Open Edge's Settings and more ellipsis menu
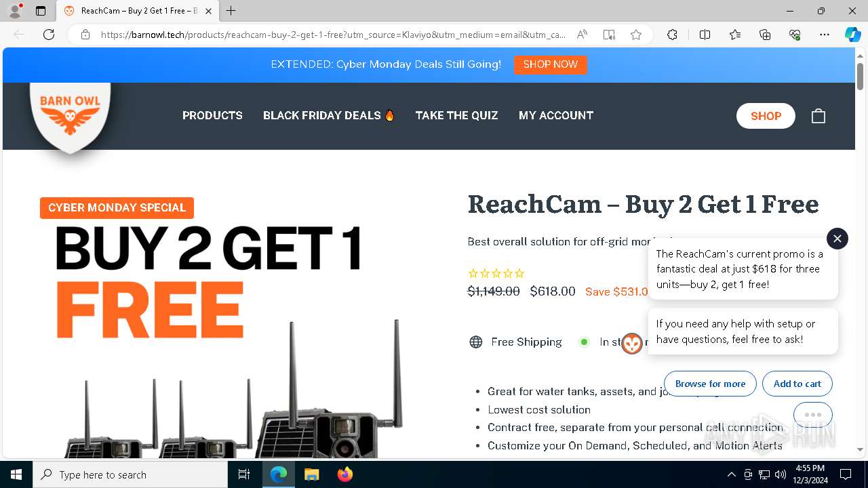Viewport: 868px width, 488px height. tap(825, 35)
